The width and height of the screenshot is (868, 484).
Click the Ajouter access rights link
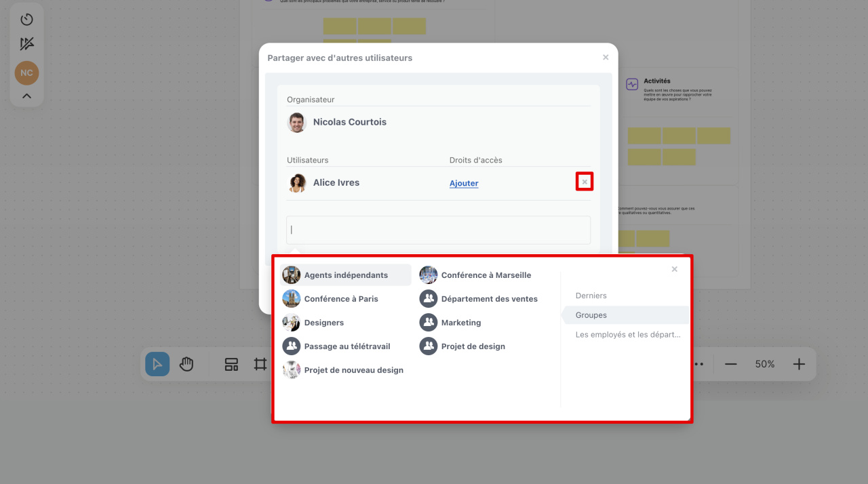pyautogui.click(x=464, y=183)
